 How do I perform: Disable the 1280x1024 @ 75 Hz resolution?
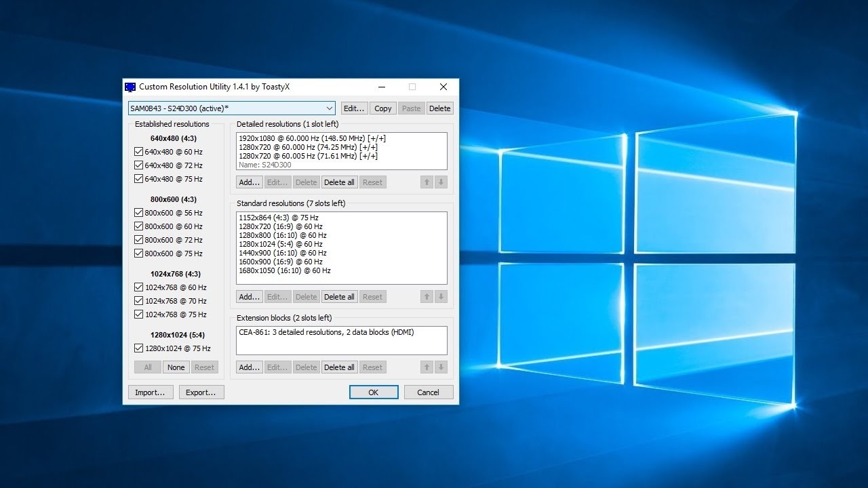pos(139,348)
